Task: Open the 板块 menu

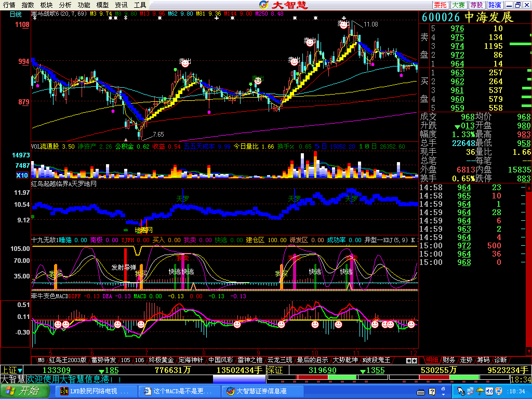Action: (46, 5)
